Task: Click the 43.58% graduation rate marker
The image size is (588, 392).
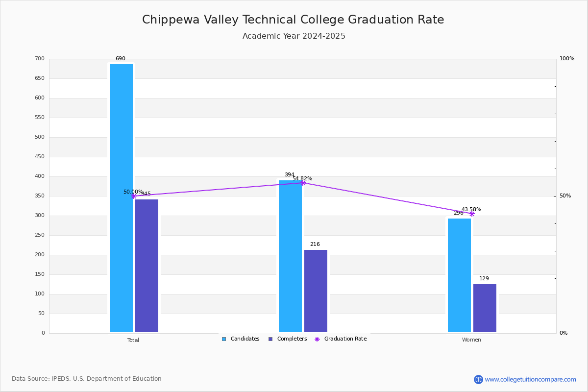Action: [x=472, y=214]
